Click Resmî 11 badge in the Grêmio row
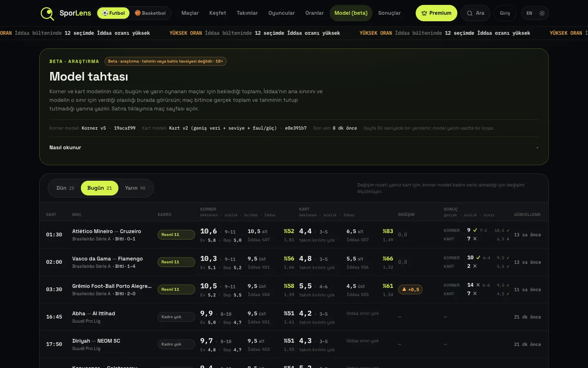Screen dimensions: 588x368 pyautogui.click(x=176, y=289)
